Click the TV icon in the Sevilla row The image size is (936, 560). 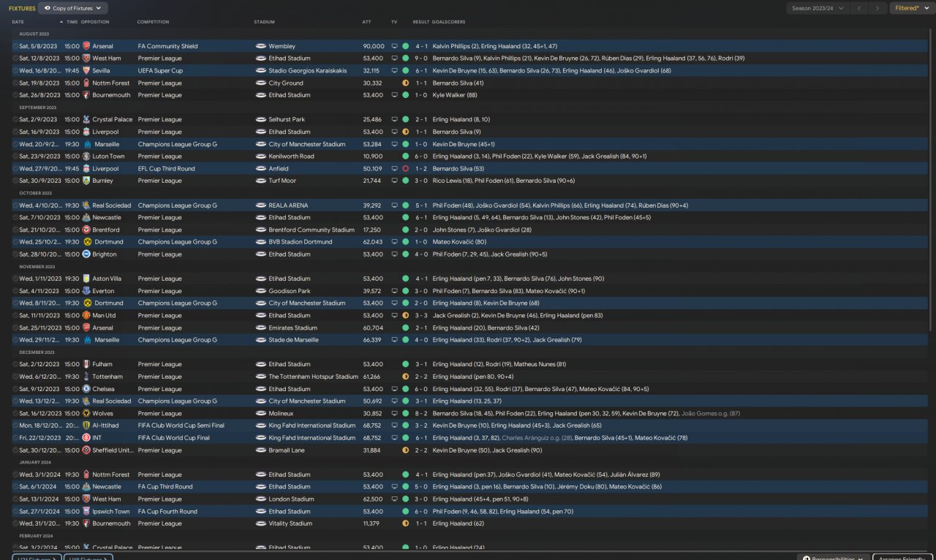pos(395,71)
